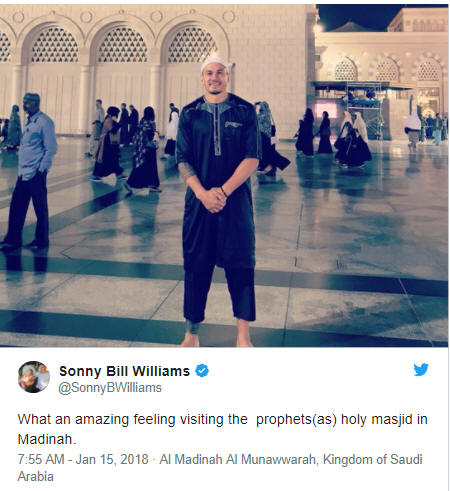Open the Sonny Bill Williams profile avatar
The height and width of the screenshot is (491, 450).
(34, 377)
